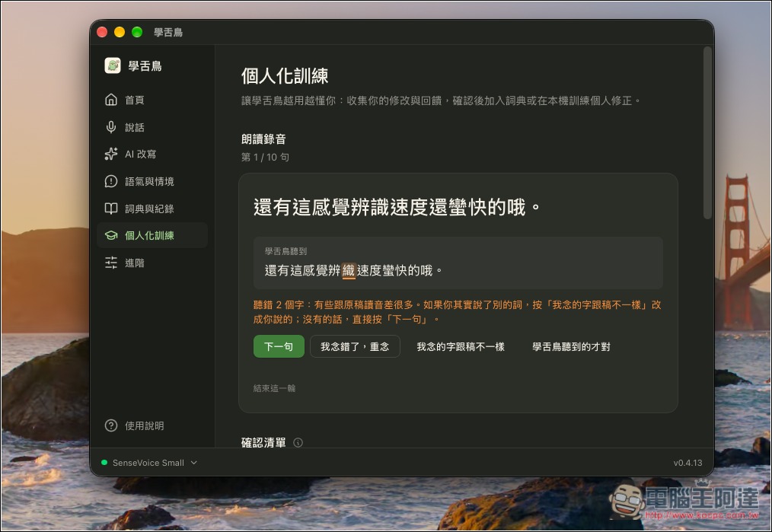The image size is (772, 532).
Task: Click the graduation cap icon for 個人化訓練
Action: coord(111,235)
